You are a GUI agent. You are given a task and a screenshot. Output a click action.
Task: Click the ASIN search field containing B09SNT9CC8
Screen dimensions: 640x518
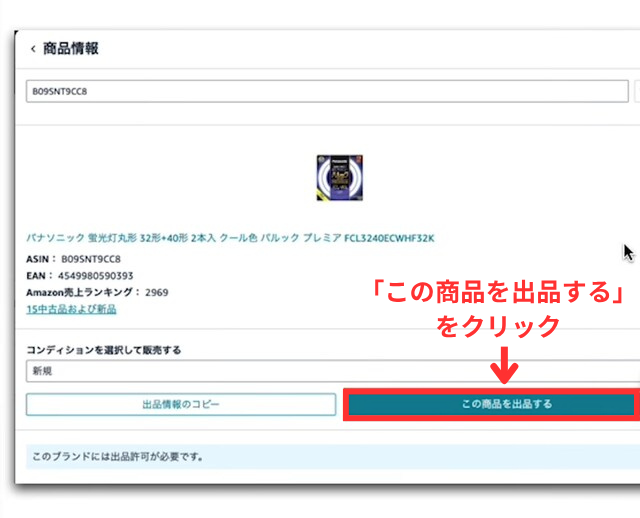(x=327, y=91)
